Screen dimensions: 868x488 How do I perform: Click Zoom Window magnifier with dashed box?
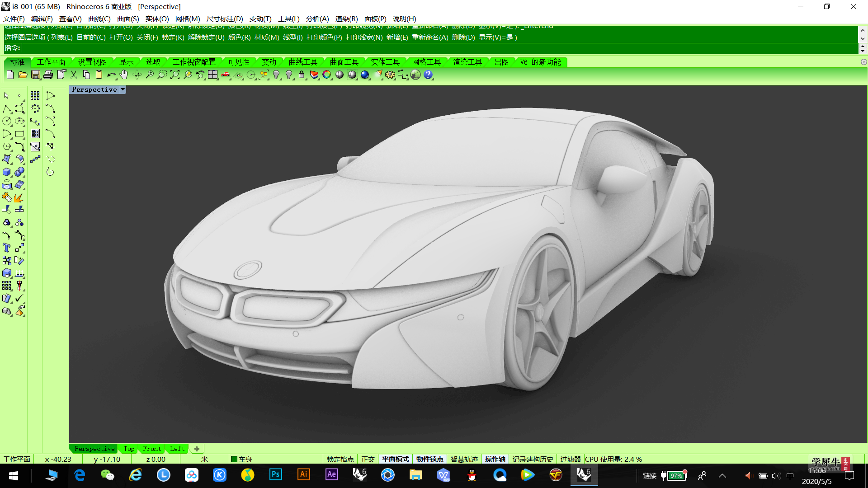coord(162,75)
